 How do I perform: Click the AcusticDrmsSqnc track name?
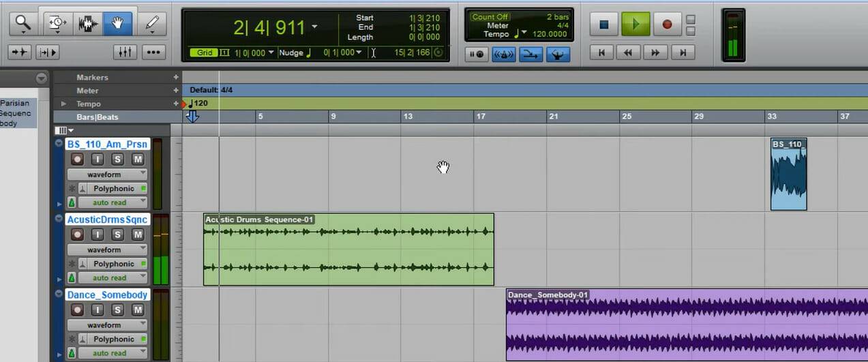(x=107, y=220)
